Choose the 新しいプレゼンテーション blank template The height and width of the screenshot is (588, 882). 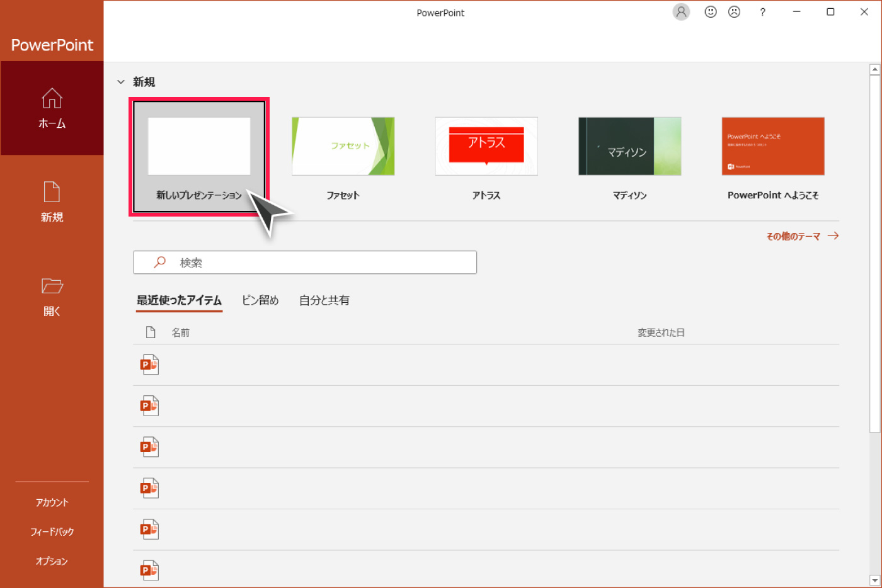[199, 157]
